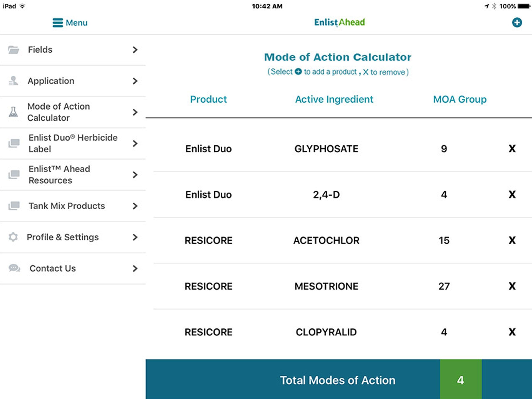
Task: Click the 10:42 AM clock
Action: [x=267, y=6]
